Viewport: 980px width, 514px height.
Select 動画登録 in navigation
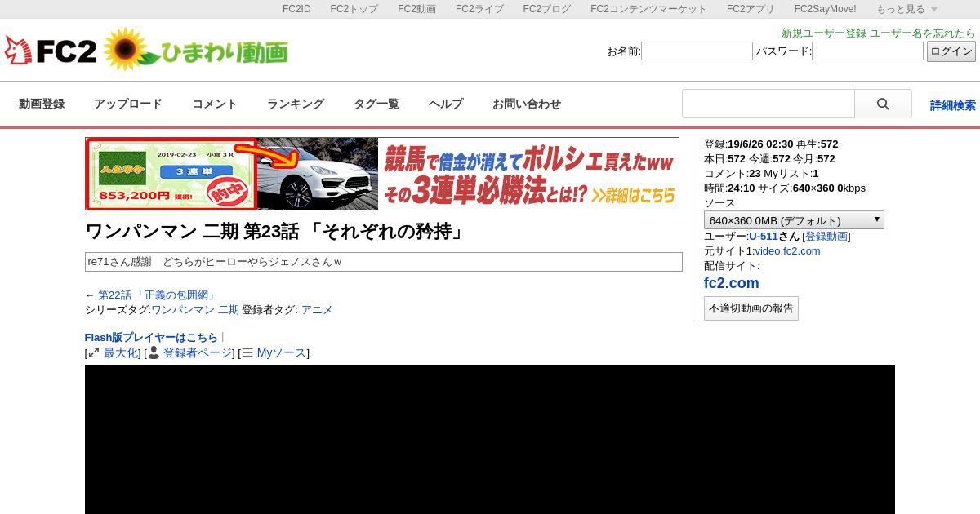[42, 104]
